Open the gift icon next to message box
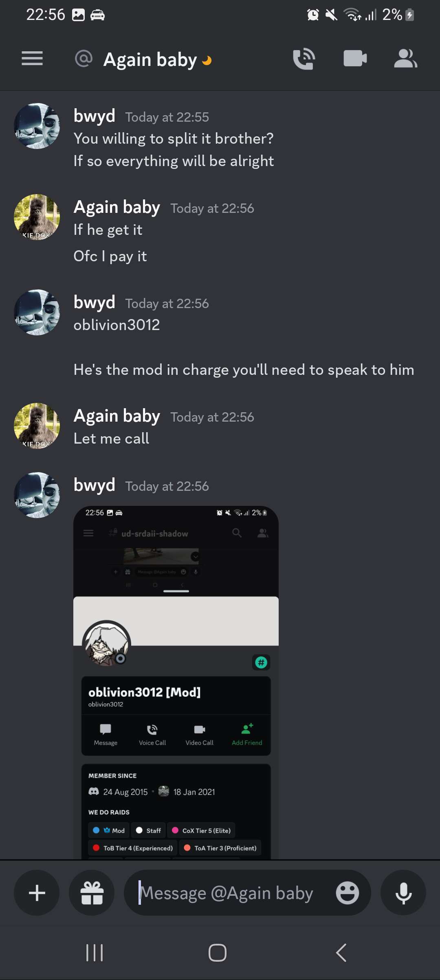440x980 pixels. tap(92, 893)
